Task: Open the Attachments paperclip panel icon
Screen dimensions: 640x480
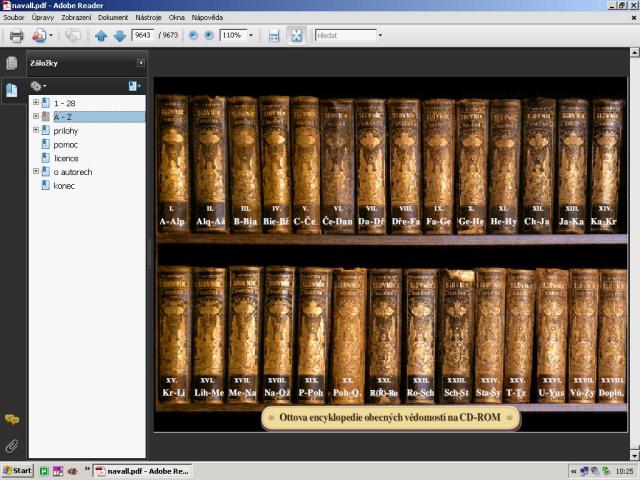Action: [x=12, y=446]
